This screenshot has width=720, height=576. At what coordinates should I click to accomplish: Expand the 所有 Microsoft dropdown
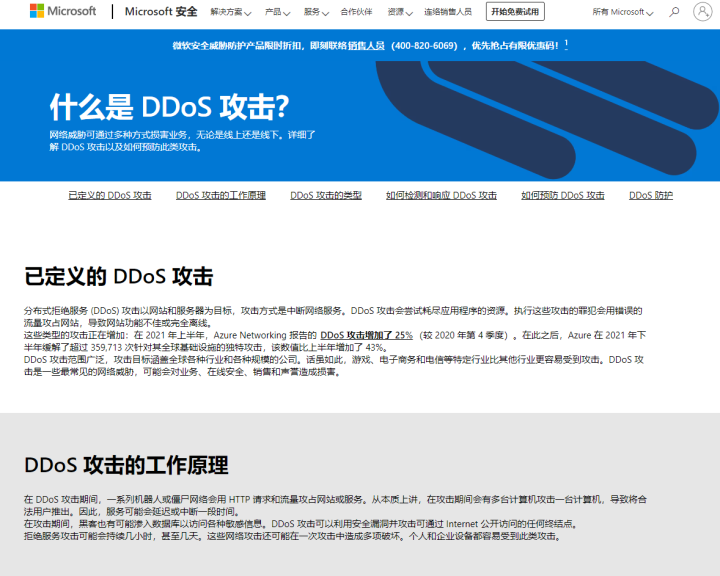(623, 12)
